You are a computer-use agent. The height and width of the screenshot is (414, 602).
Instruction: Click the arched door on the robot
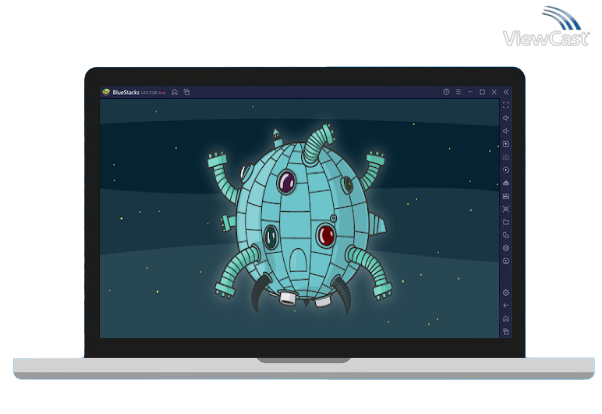click(298, 260)
